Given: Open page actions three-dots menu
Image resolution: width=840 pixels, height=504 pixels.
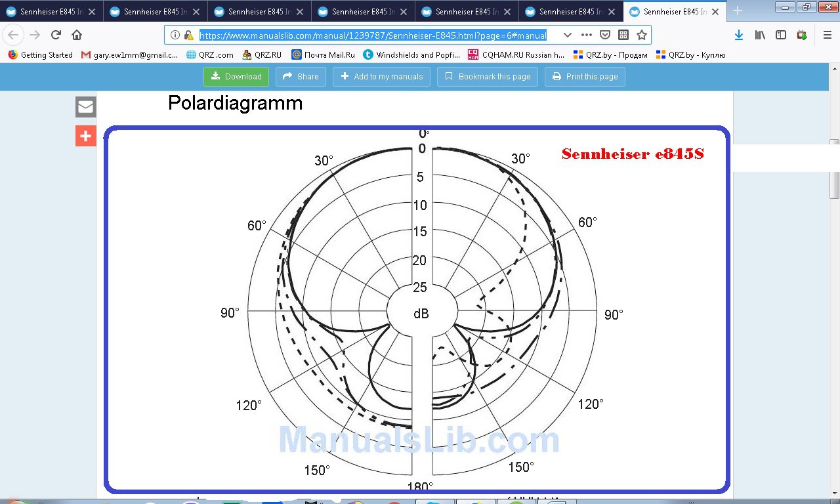Looking at the screenshot, I should click(x=586, y=35).
